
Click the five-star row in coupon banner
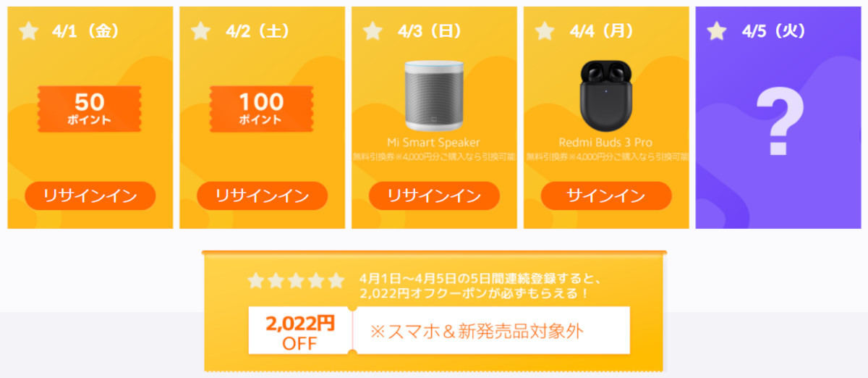(x=296, y=281)
